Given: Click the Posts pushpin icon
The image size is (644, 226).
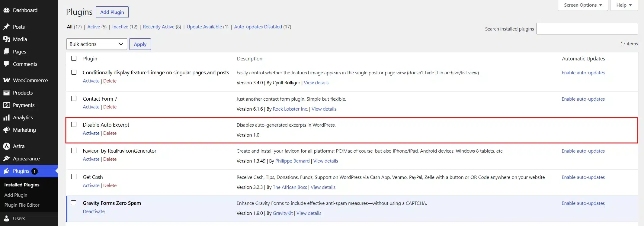Looking at the screenshot, I should point(6,27).
